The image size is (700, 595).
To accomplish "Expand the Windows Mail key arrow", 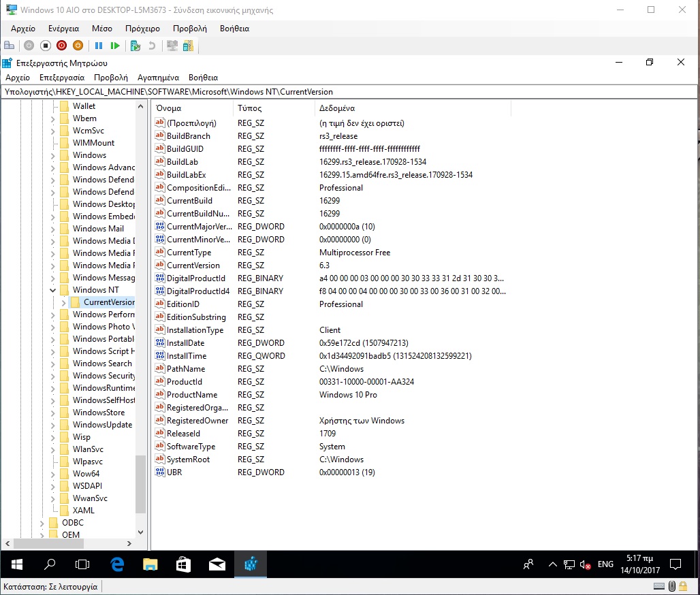I will tap(52, 229).
